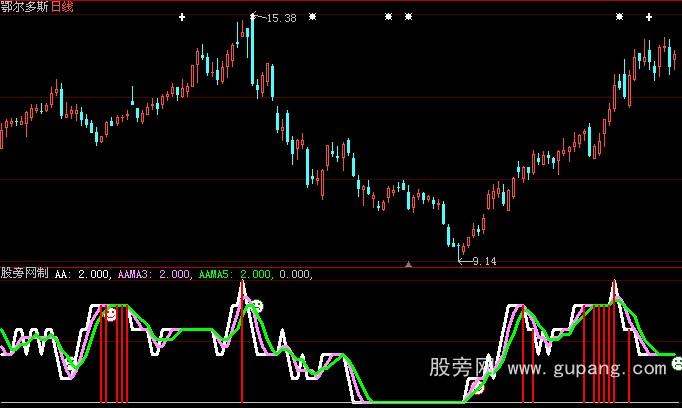Click the smiley face among the left red bars

111,314
